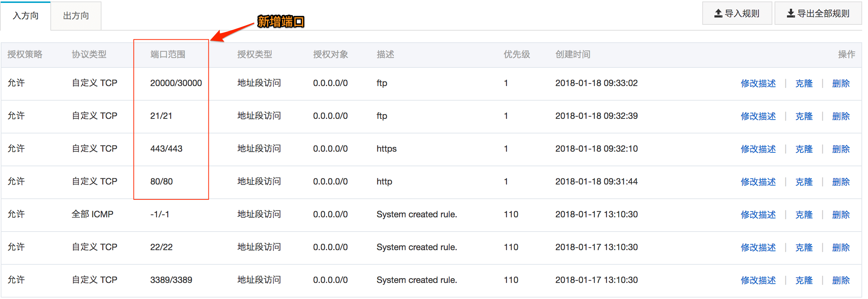
Task: Select the 3389/3389 port range cell
Action: 171,280
